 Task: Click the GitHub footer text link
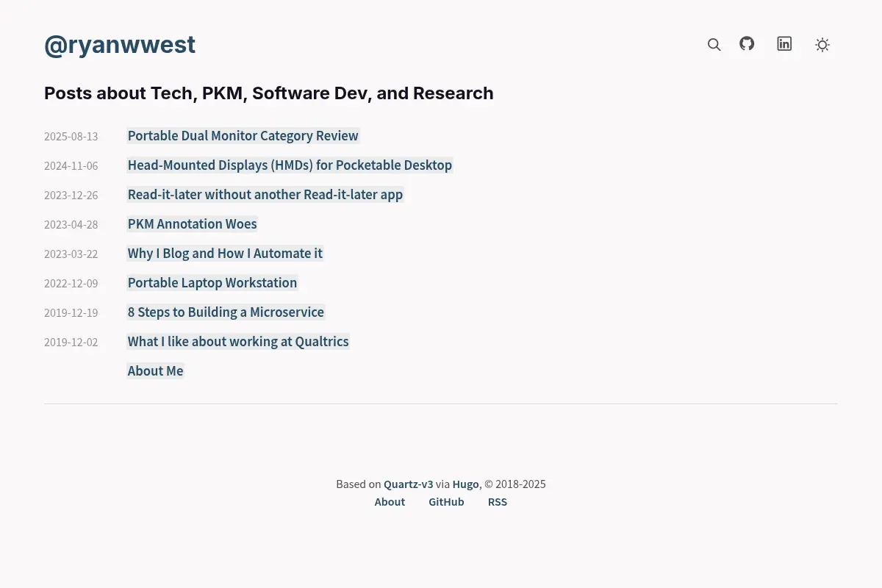(x=446, y=502)
